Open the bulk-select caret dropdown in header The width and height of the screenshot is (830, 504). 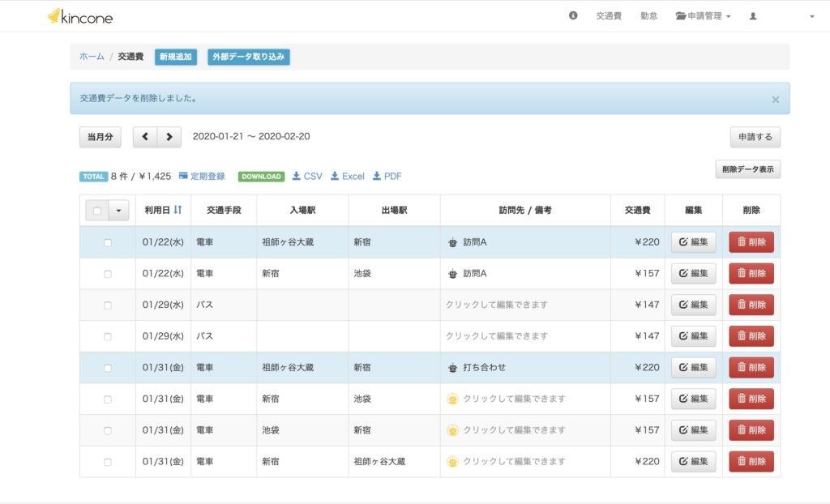point(118,211)
